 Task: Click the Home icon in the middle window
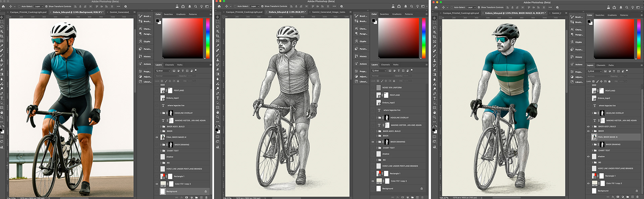point(219,6)
